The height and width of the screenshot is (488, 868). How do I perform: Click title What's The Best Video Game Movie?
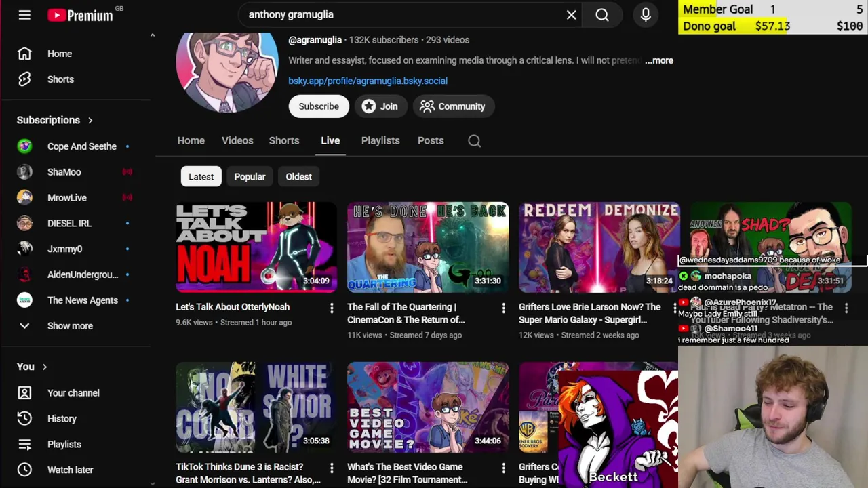point(407,473)
